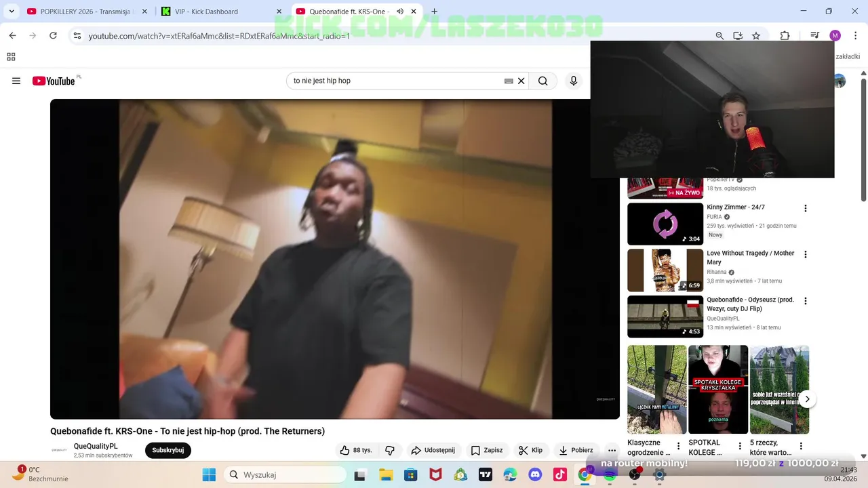
Task: Open the browser extensions puzzle icon
Action: point(785,35)
